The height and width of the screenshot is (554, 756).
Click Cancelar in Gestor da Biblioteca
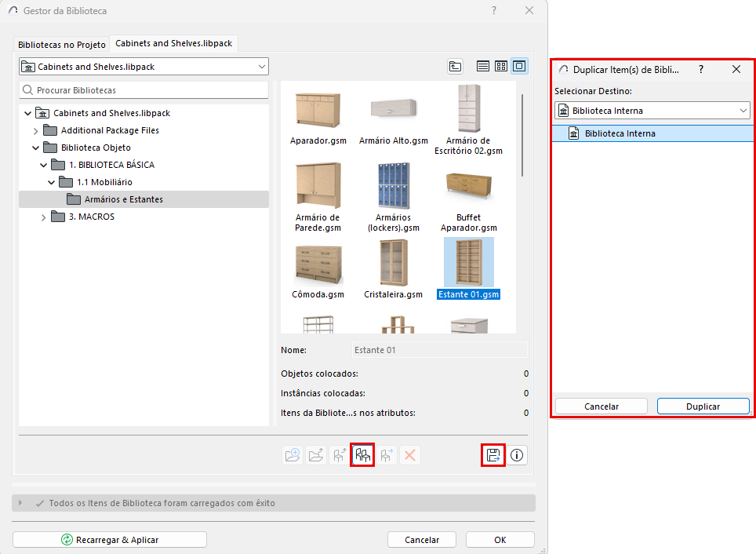[x=422, y=540]
